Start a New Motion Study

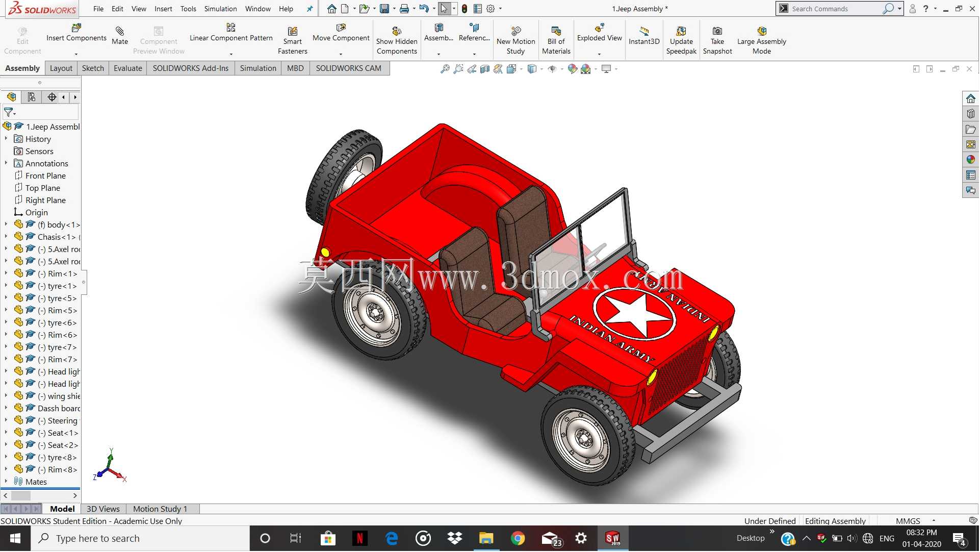(515, 40)
